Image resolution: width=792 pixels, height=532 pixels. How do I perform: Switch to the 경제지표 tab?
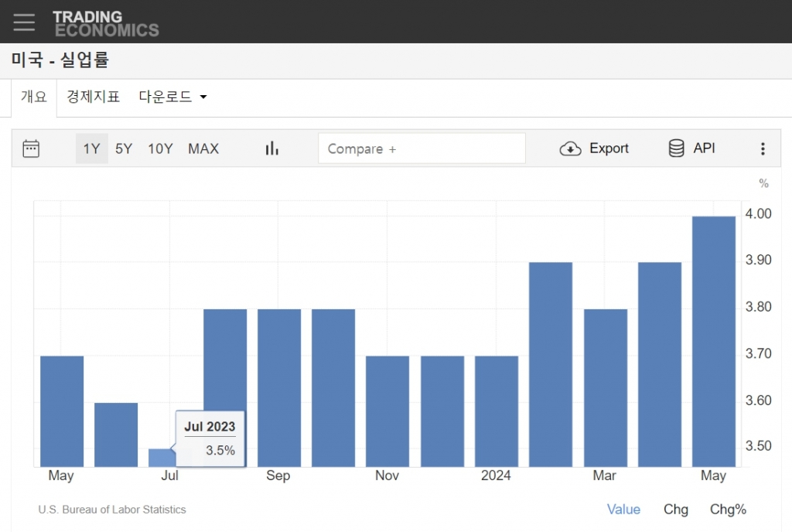tap(93, 97)
